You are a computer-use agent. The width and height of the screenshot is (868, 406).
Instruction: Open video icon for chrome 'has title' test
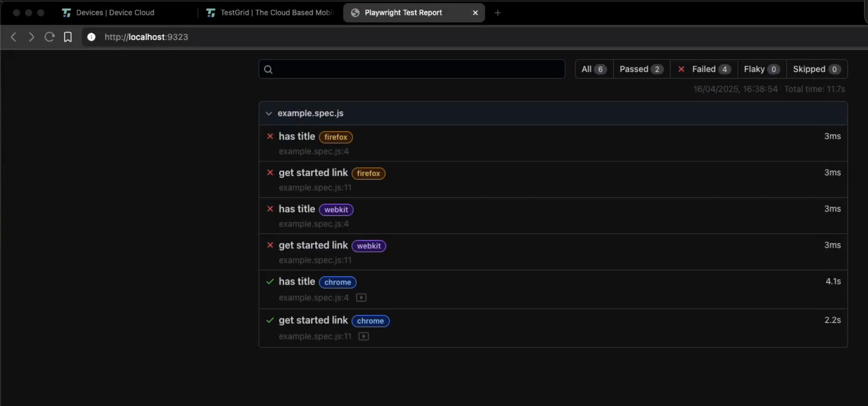click(361, 298)
